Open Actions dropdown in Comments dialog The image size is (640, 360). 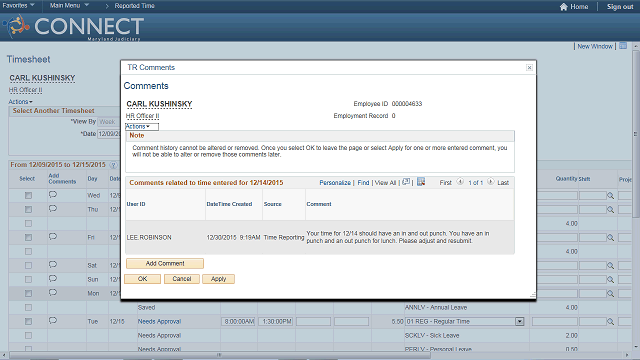(141, 127)
